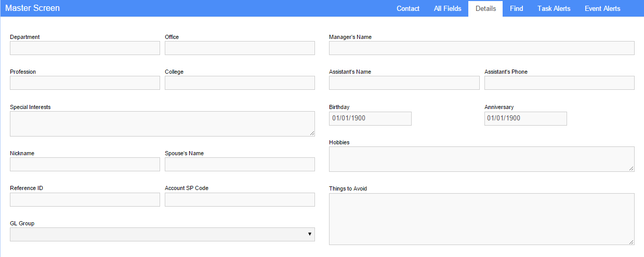The width and height of the screenshot is (644, 257).
Task: Click the Department input field
Action: pyautogui.click(x=85, y=48)
